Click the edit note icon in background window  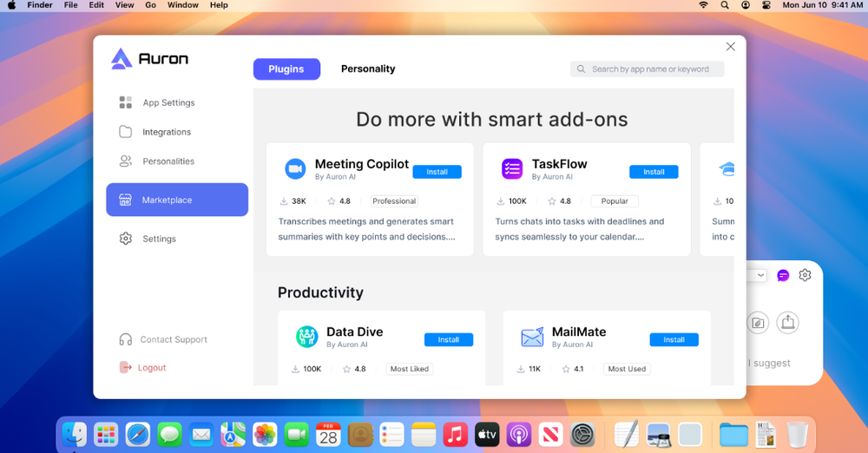click(758, 323)
